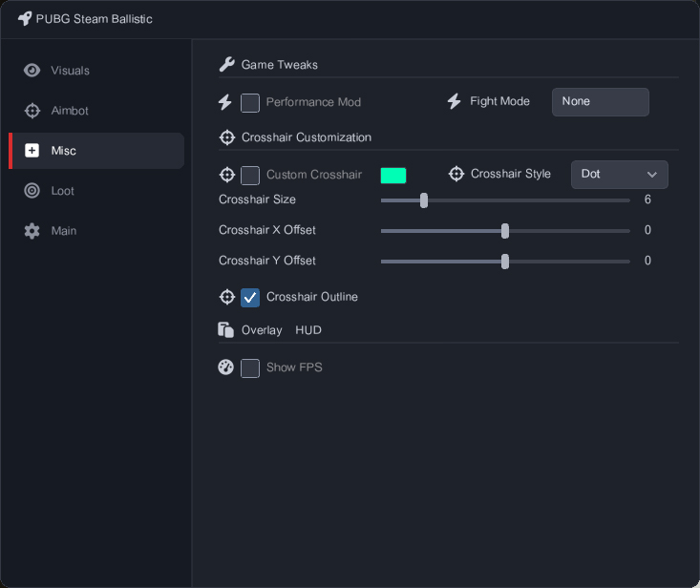Click the PUBG Steam Ballistic title
Screen dimensions: 700x588
(x=94, y=19)
